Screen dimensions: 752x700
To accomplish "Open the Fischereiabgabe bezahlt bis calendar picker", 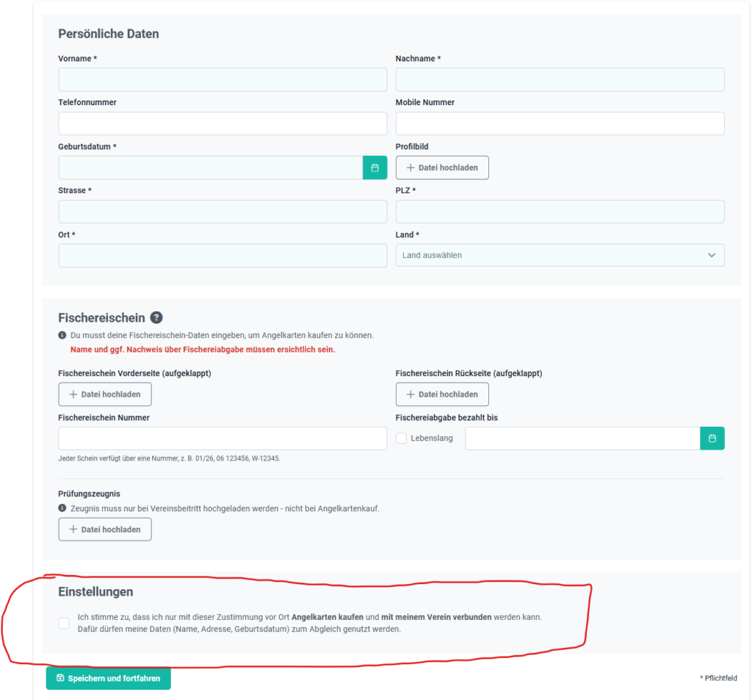I will [x=712, y=438].
